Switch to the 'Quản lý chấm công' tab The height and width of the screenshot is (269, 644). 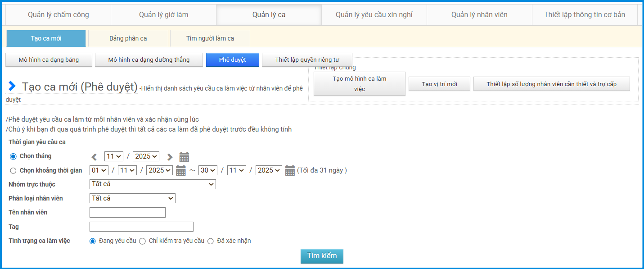[x=58, y=15]
